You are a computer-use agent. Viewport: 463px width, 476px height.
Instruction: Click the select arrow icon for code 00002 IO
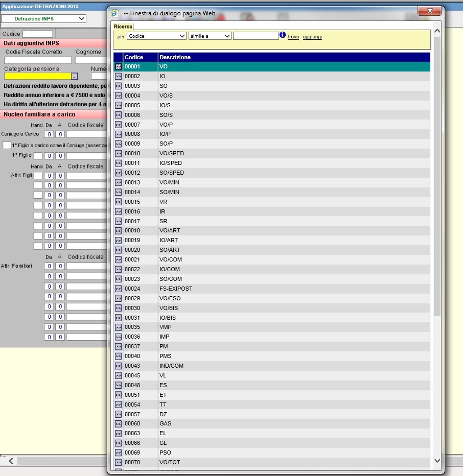click(x=118, y=76)
